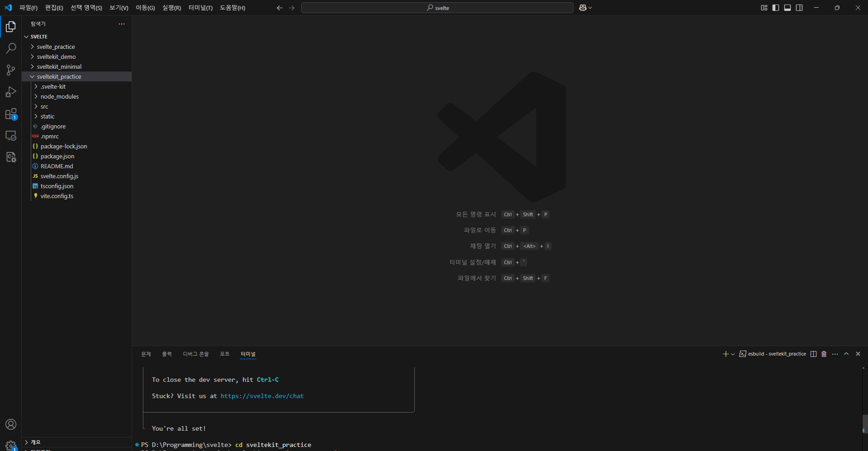Viewport: 868px width, 451px height.
Task: Open the Extensions view
Action: 11,114
